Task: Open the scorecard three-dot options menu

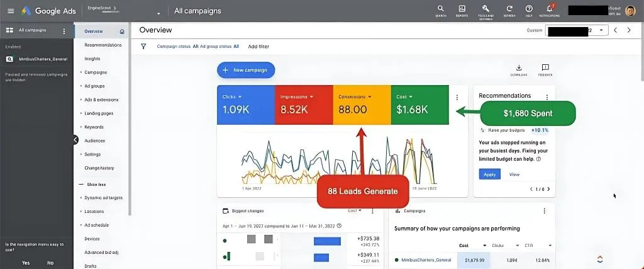Action: coord(457,98)
